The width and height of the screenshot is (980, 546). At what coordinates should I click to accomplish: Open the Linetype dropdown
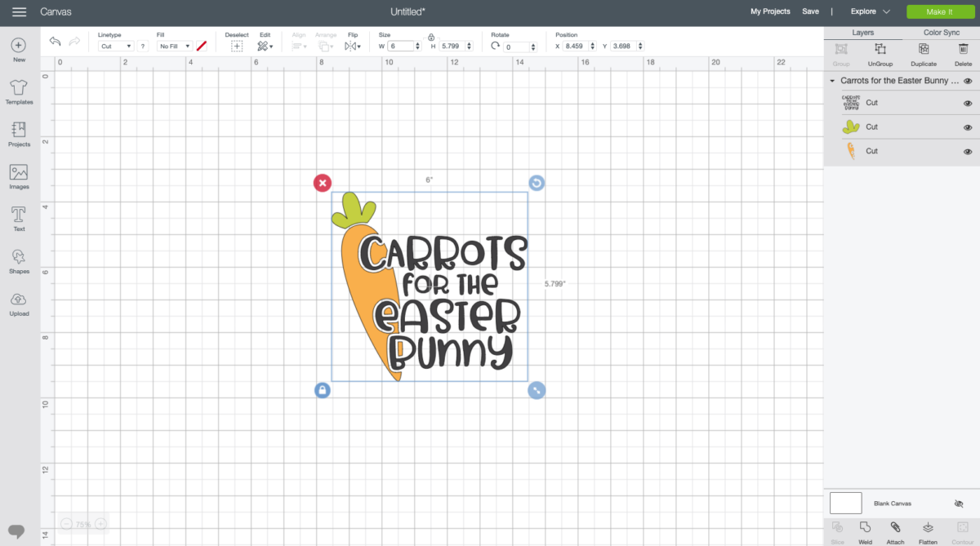click(x=116, y=47)
